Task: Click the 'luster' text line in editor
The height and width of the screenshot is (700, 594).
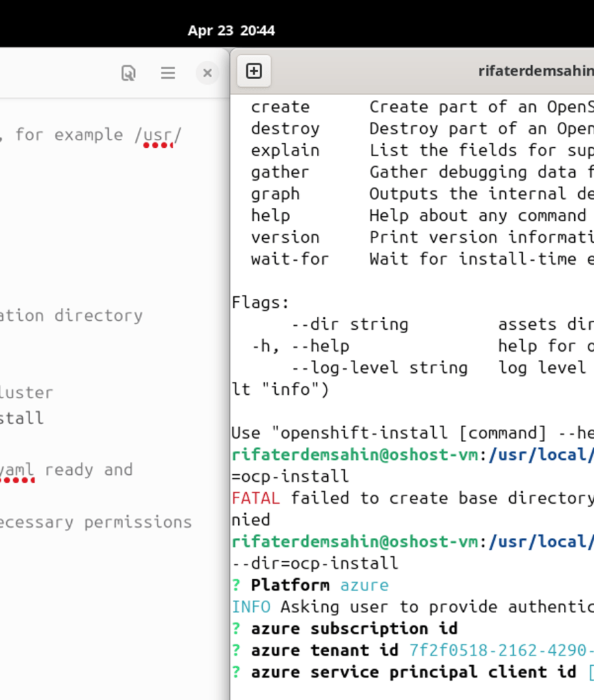Action: pyautogui.click(x=27, y=392)
